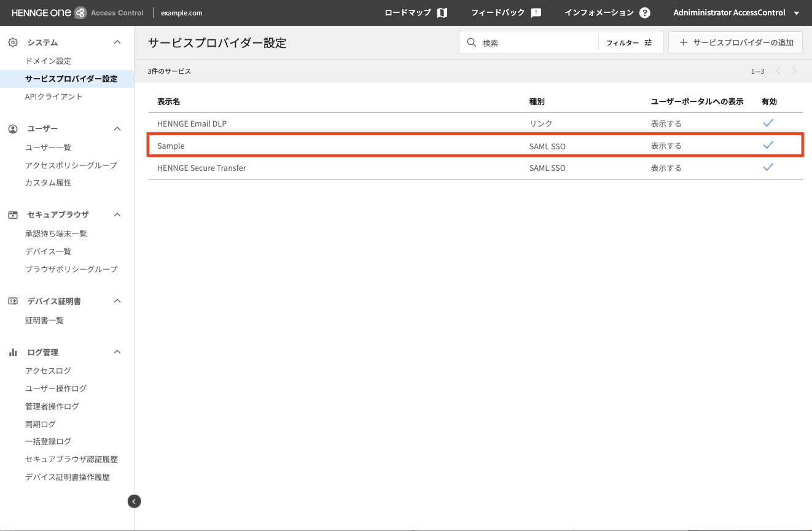This screenshot has height=531, width=812.
Task: Open デバイス証明書操作履歴 in the sidebar
Action: click(x=68, y=477)
